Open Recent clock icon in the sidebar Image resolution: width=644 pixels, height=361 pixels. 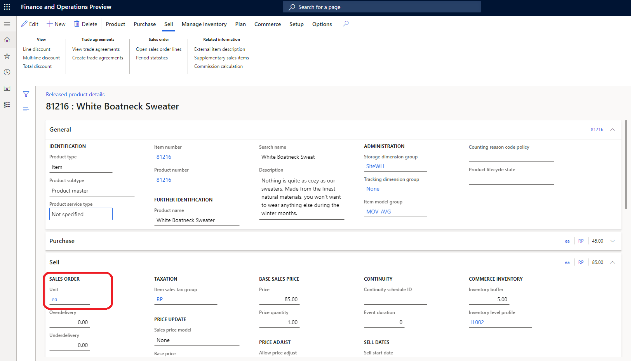(7, 72)
